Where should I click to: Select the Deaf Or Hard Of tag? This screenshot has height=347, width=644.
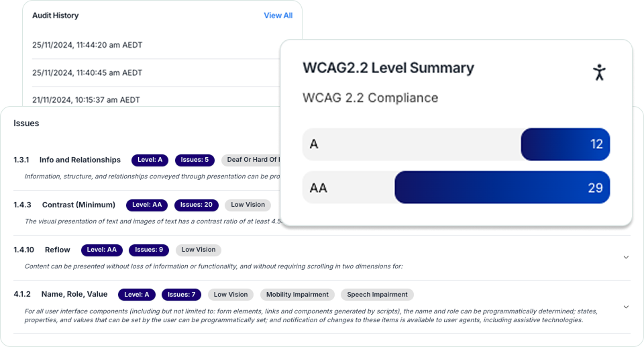[251, 160]
